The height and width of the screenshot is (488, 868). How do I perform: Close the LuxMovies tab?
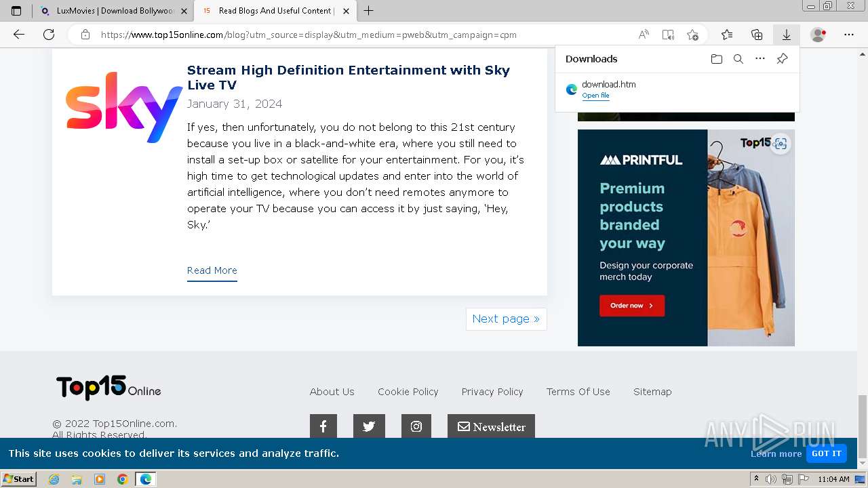(184, 11)
